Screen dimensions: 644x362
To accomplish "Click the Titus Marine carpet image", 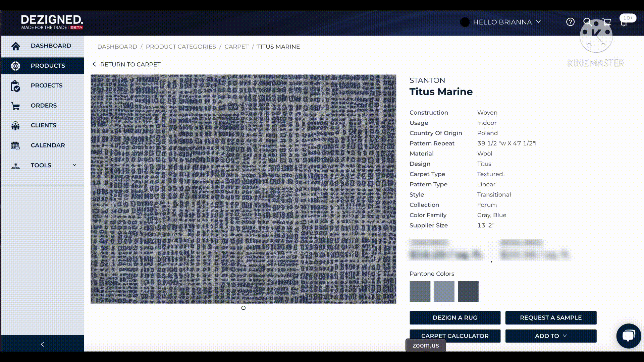I will pyautogui.click(x=243, y=189).
